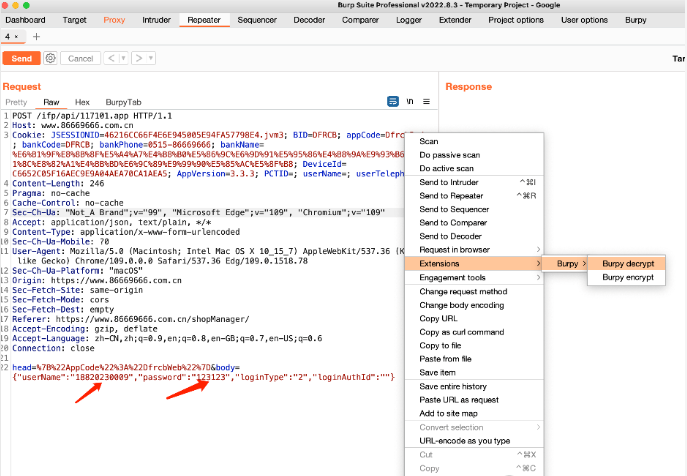Open the Decoder tab
687x476 pixels.
click(x=309, y=20)
